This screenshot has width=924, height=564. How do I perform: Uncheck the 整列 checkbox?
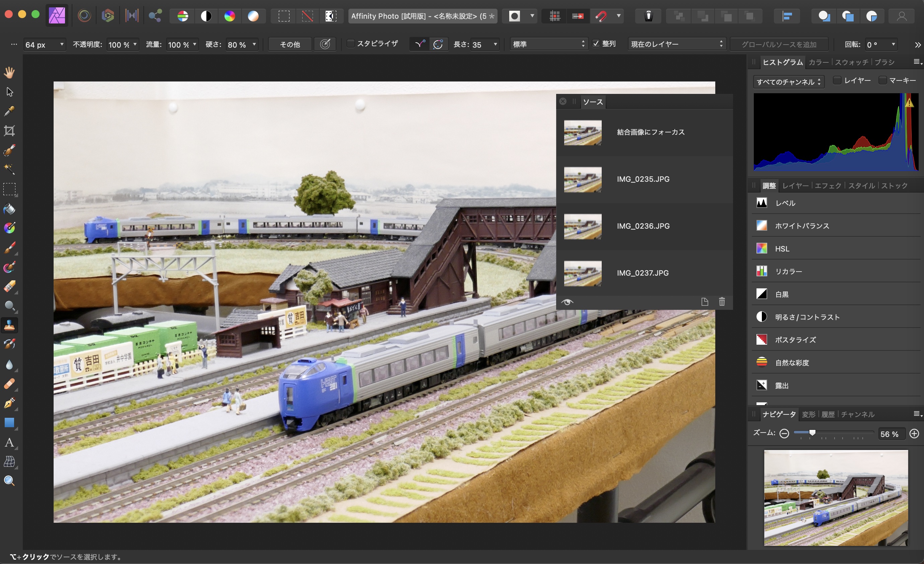(597, 44)
